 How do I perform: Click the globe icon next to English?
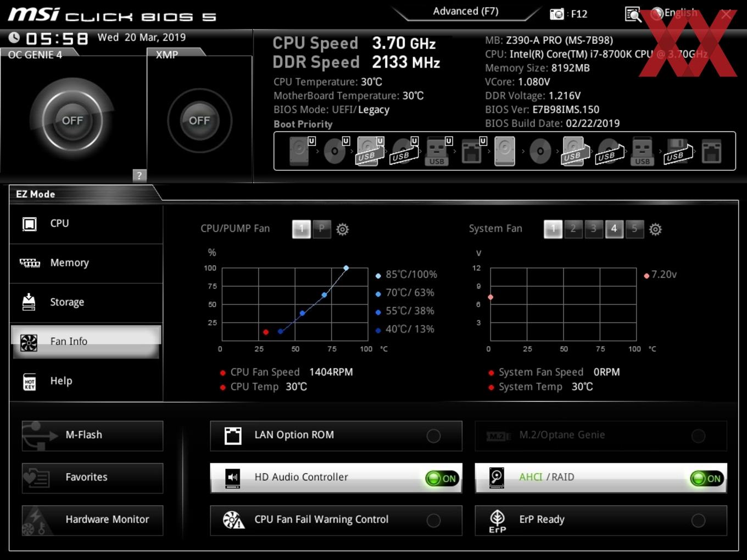click(656, 14)
